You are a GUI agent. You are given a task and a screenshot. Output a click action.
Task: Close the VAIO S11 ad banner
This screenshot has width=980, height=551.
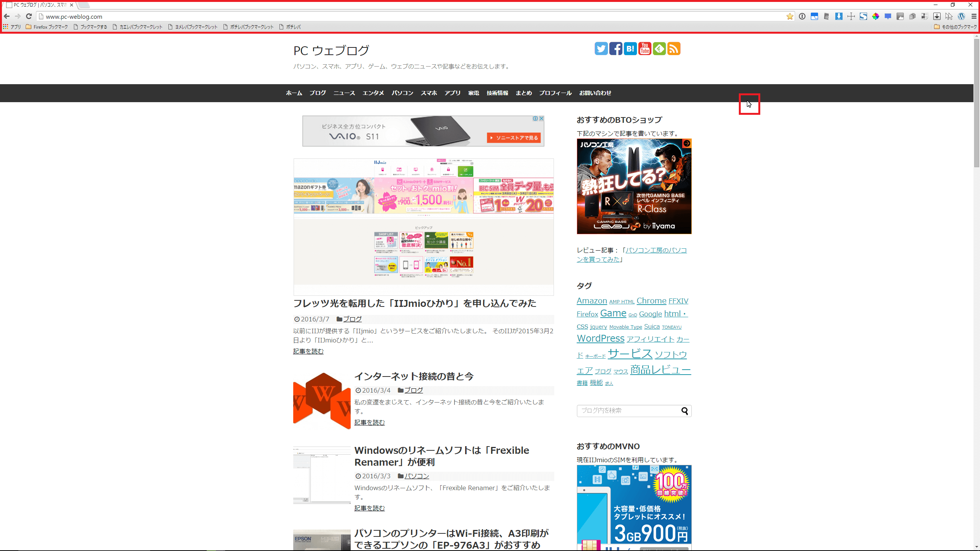coord(541,119)
